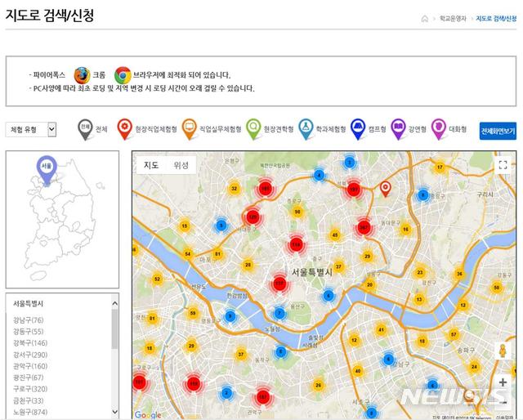This screenshot has width=523, height=420.
Task: Open the yellow cluster labeled 52
Action: point(157,279)
